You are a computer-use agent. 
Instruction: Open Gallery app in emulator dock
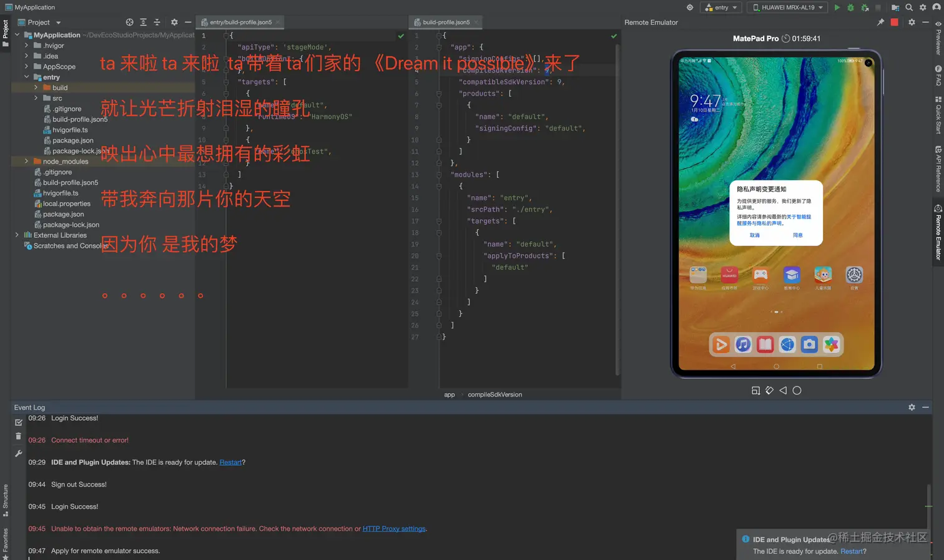pos(832,345)
